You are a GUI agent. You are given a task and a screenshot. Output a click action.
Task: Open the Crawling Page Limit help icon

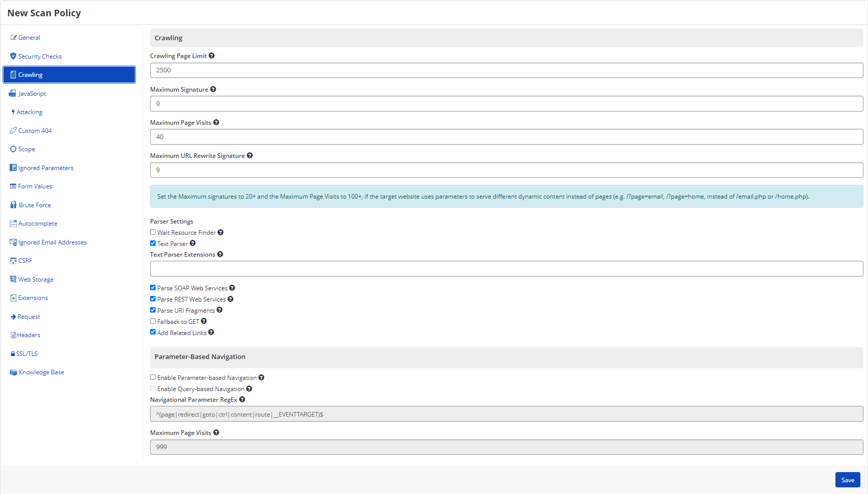pyautogui.click(x=212, y=55)
